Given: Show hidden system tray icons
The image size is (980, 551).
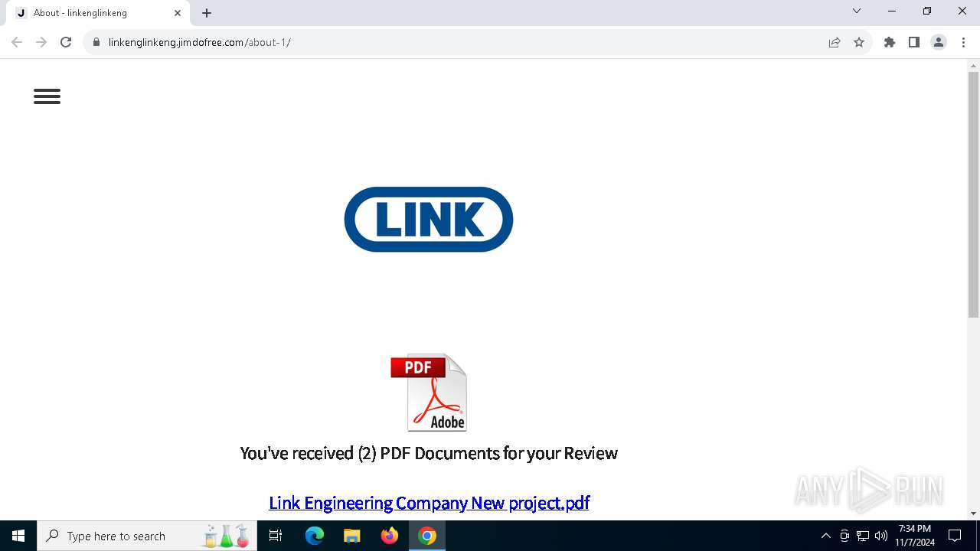Looking at the screenshot, I should coord(825,536).
